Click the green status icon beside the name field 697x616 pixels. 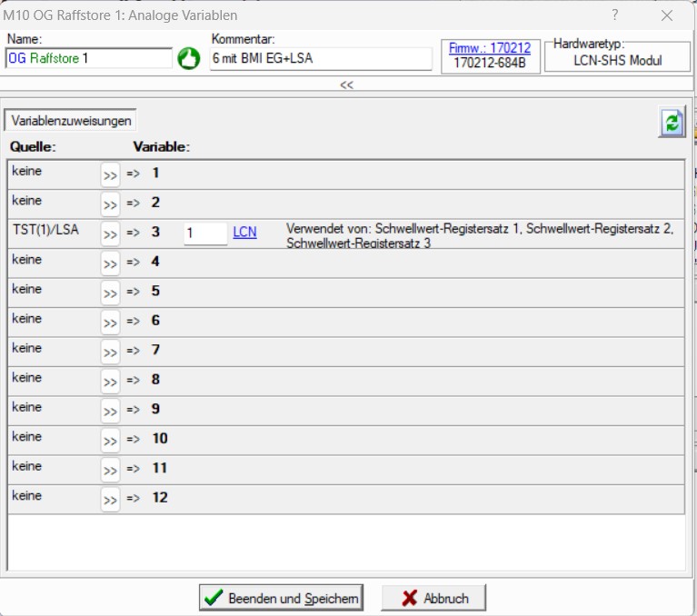[188, 58]
